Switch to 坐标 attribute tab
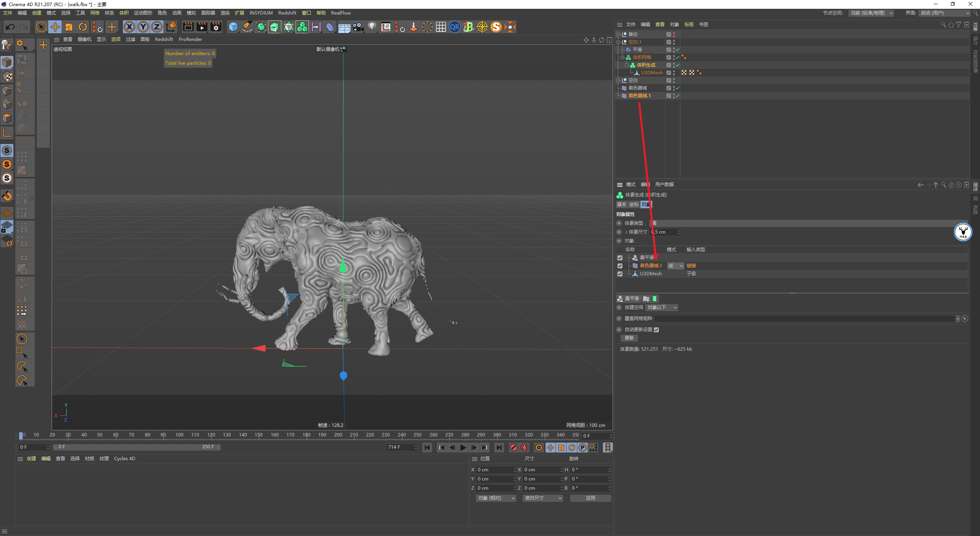The height and width of the screenshot is (536, 980). pyautogui.click(x=634, y=204)
